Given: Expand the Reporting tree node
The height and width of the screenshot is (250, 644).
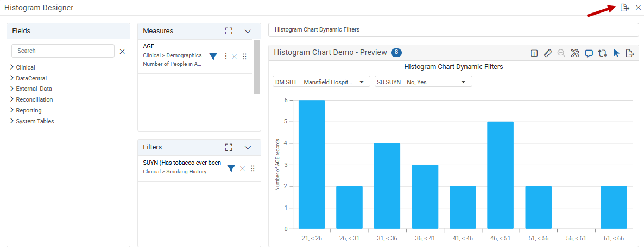Looking at the screenshot, I should click(12, 110).
